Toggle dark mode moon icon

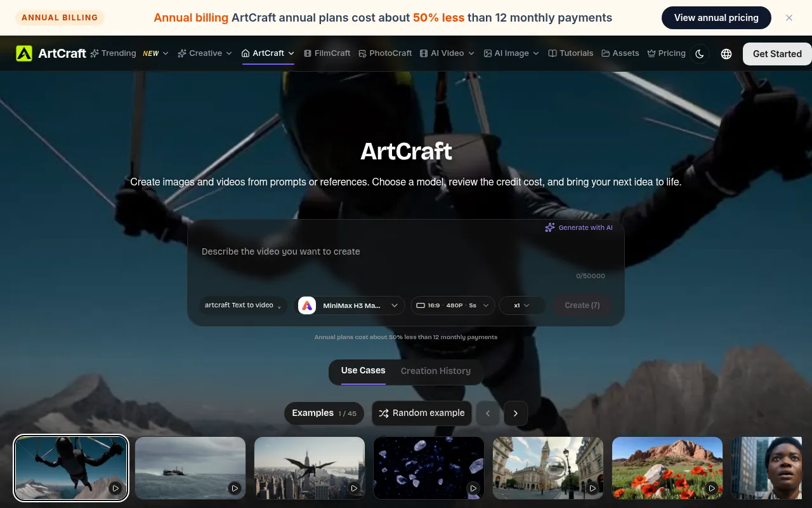click(700, 54)
